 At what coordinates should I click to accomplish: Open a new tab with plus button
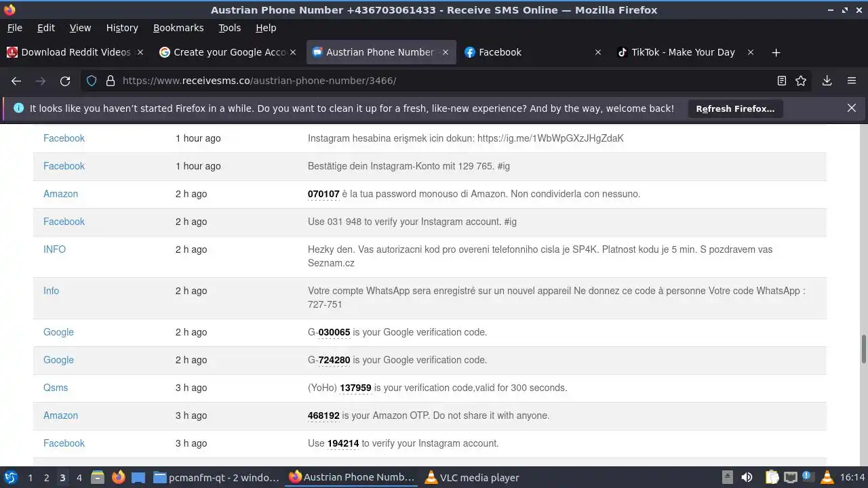pyautogui.click(x=776, y=52)
